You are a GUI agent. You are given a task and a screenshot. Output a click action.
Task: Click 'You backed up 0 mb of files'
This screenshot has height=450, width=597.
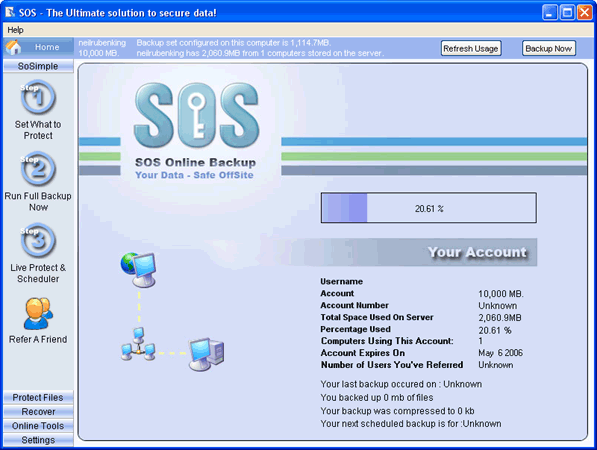tap(377, 397)
